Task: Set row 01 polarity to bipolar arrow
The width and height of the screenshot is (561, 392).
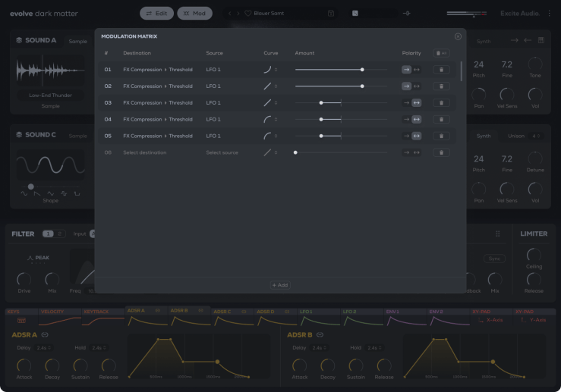Action: 417,70
